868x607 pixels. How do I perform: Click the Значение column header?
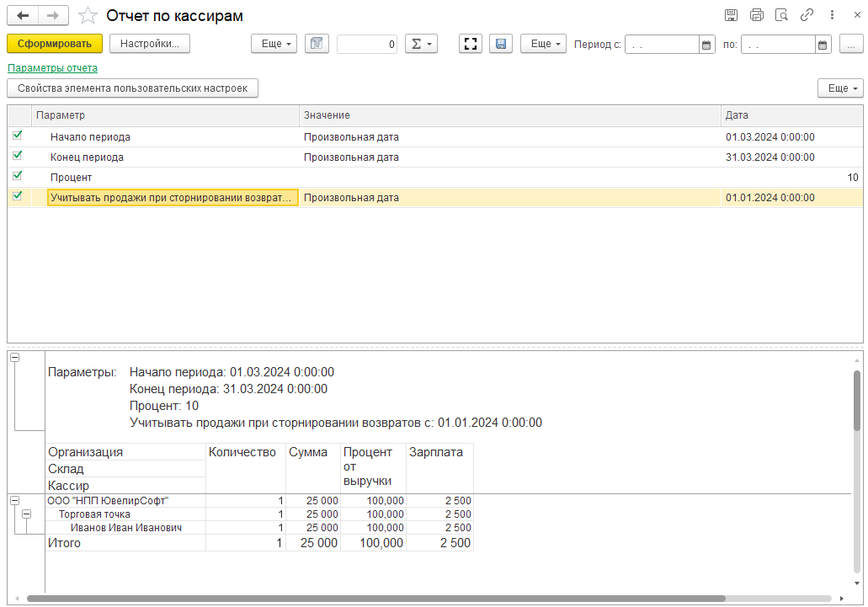[x=510, y=115]
